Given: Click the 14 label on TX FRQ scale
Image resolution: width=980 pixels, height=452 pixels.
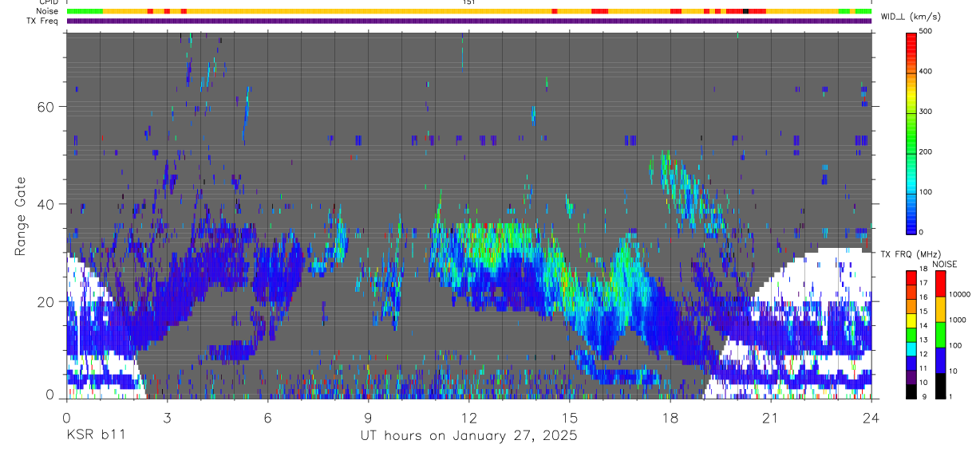Looking at the screenshot, I should coord(925,326).
